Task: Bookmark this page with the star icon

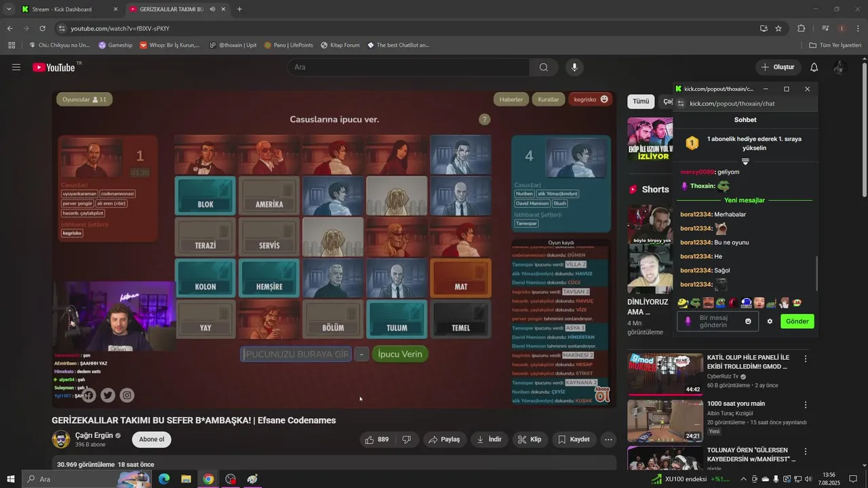Action: [778, 28]
